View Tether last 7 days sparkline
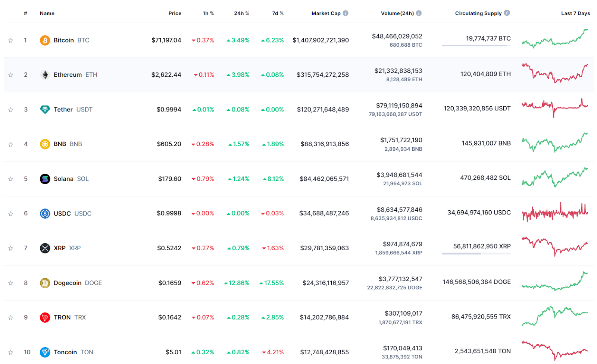 [554, 108]
